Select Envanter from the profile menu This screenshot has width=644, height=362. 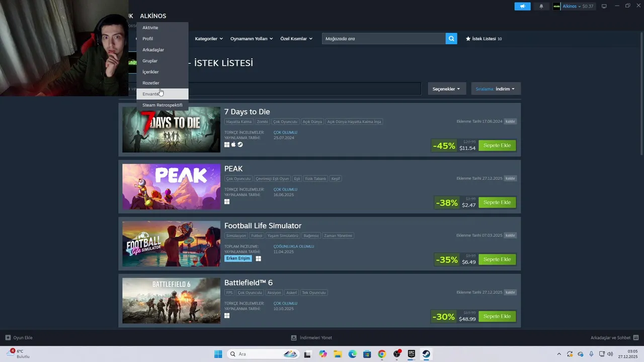(x=163, y=94)
